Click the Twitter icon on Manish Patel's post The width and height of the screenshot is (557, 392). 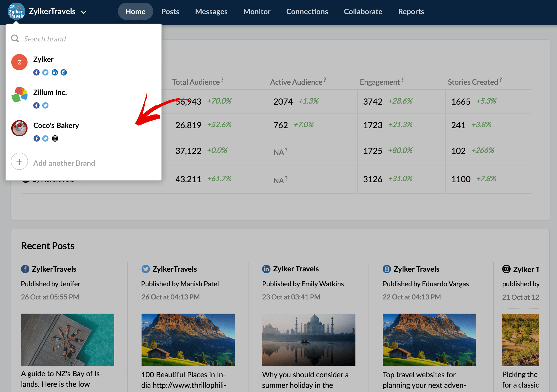145,269
